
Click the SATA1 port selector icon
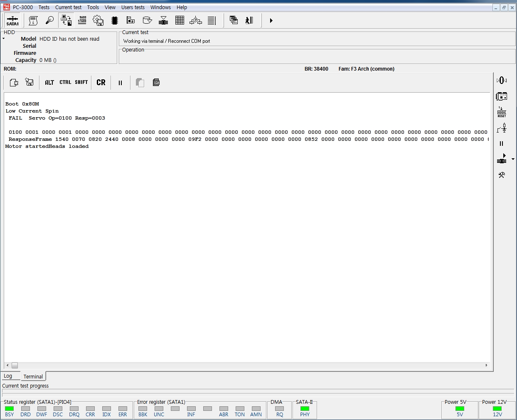pos(12,20)
